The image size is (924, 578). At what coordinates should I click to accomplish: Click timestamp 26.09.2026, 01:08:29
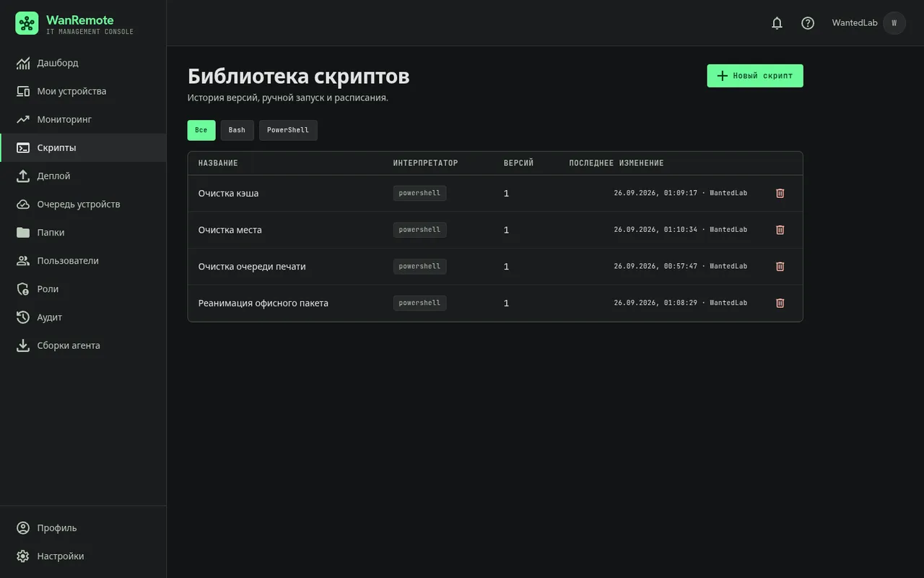click(x=655, y=303)
